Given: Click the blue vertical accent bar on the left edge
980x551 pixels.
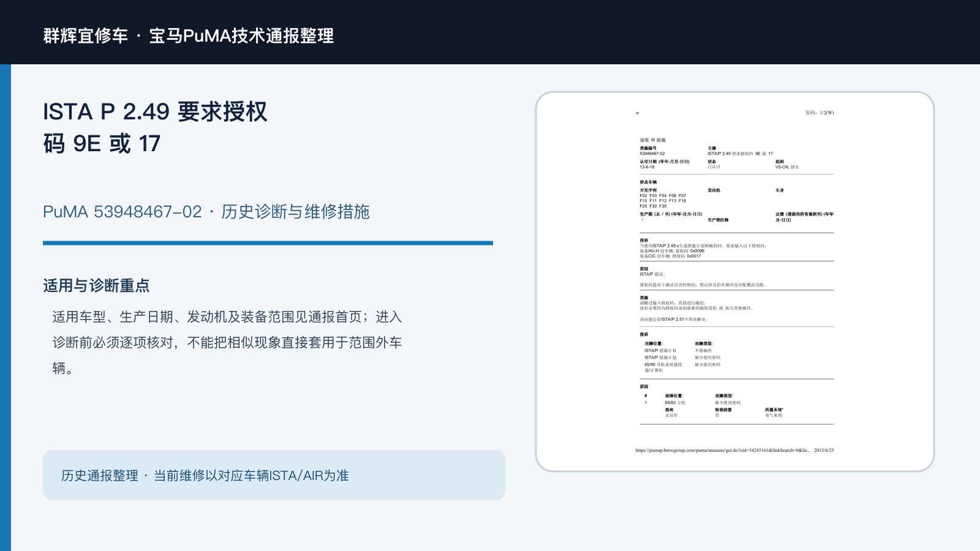Looking at the screenshot, I should click(x=6, y=307).
